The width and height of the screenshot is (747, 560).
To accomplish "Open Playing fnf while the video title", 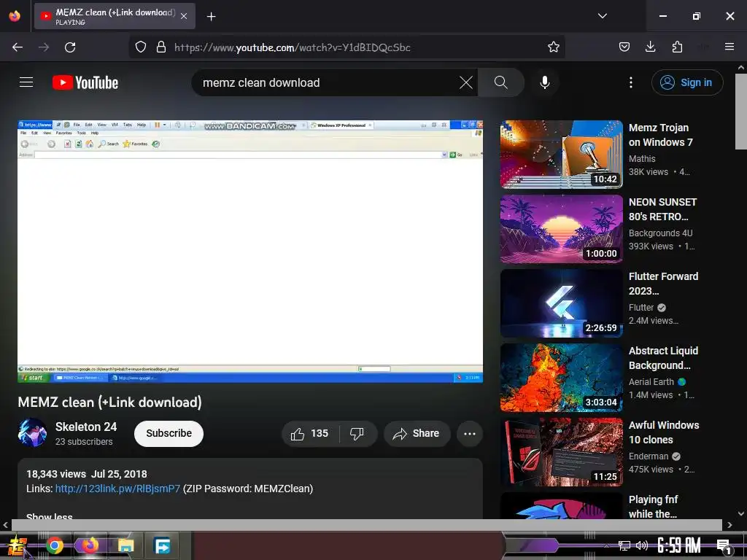I will [653, 507].
